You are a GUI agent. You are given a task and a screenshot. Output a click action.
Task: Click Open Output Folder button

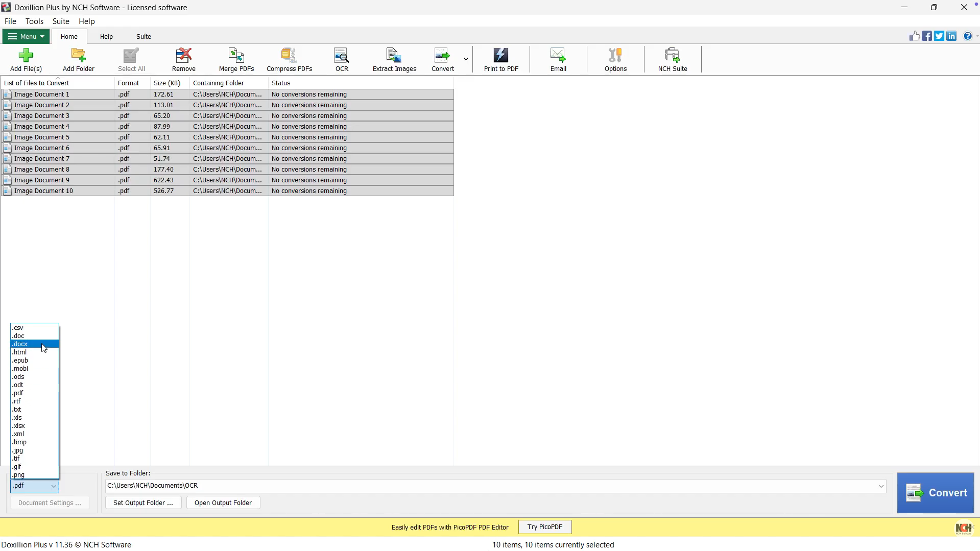click(223, 503)
